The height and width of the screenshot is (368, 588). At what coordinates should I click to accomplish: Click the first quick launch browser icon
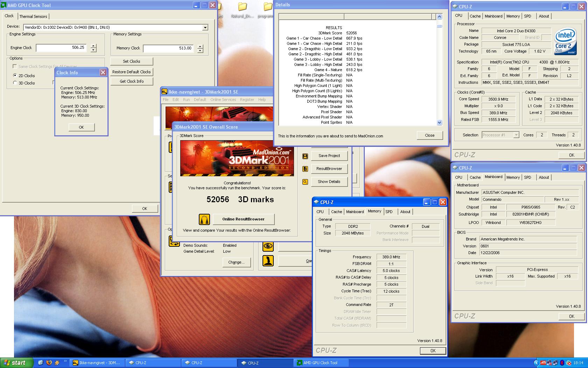point(41,363)
